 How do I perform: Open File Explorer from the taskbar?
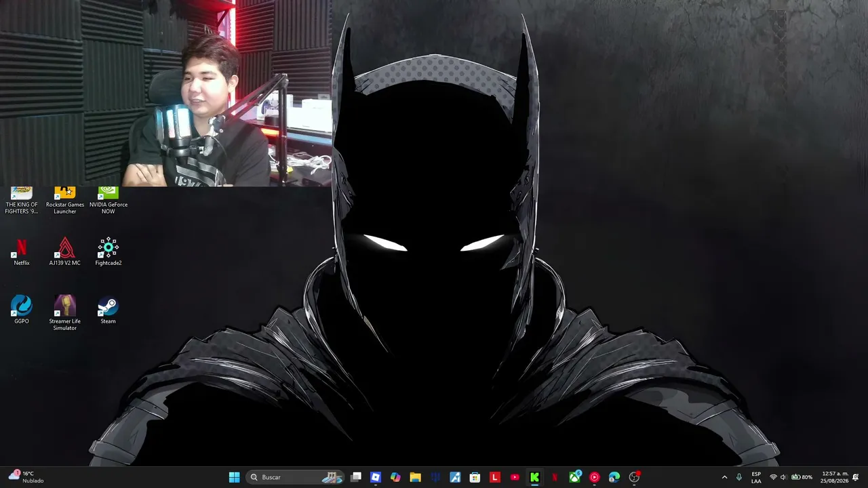click(x=415, y=477)
